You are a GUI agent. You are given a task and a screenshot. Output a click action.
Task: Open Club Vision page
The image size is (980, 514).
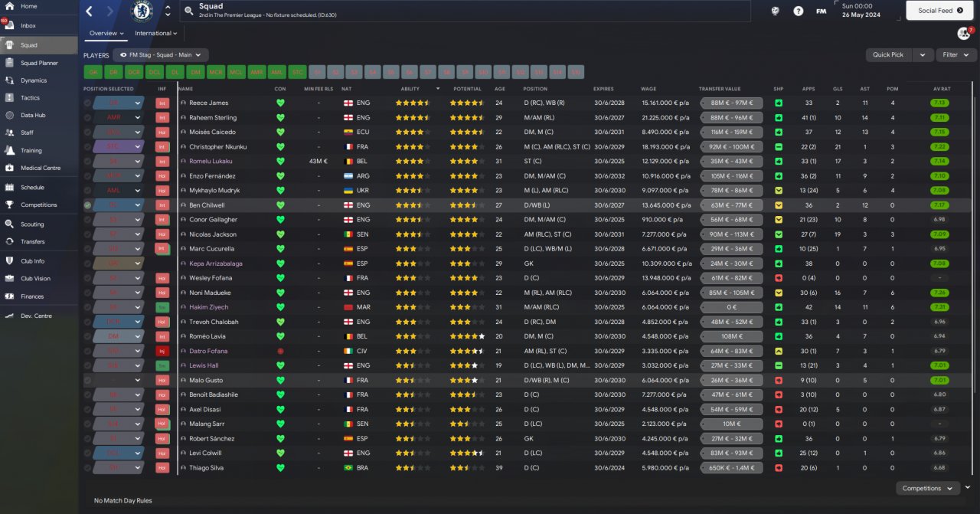[x=38, y=279]
